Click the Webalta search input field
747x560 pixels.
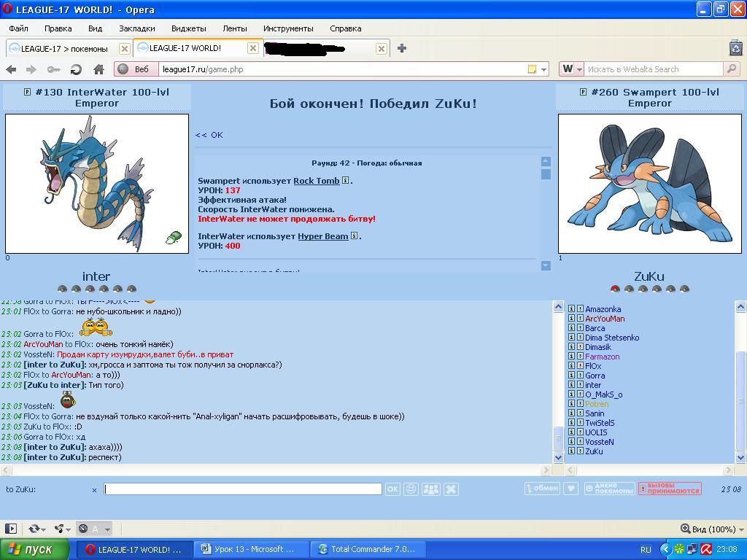point(654,69)
